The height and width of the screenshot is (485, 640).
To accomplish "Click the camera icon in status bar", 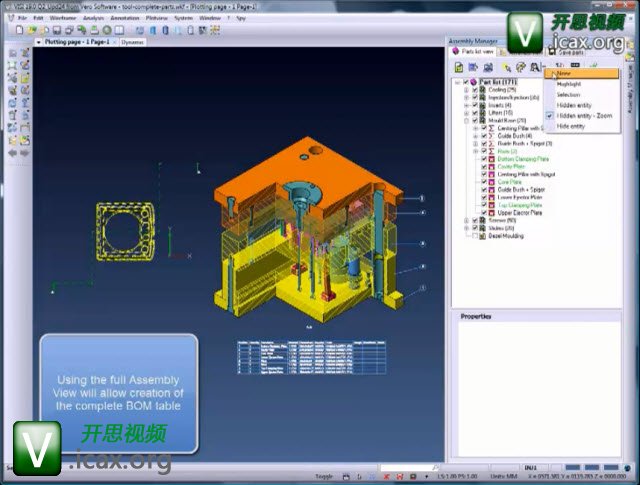I will [x=413, y=476].
